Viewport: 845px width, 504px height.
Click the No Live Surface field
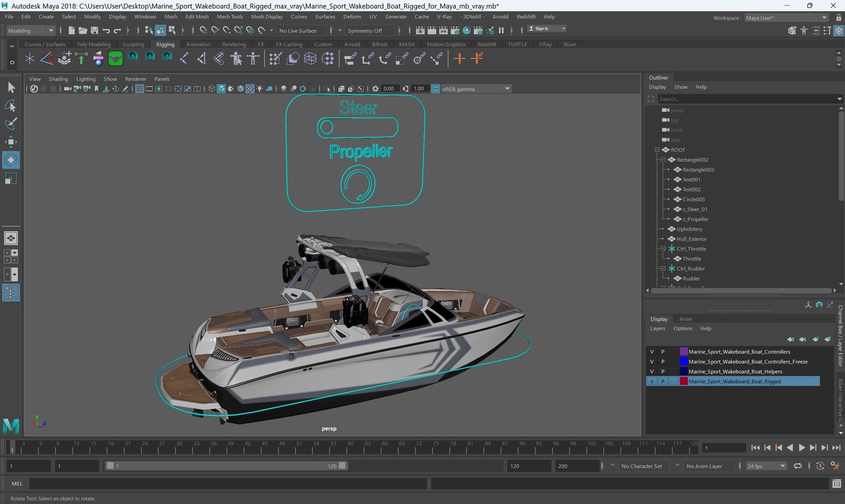click(301, 30)
